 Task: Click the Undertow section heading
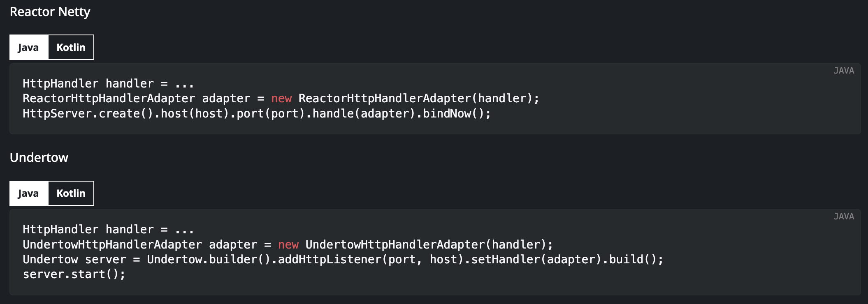pyautogui.click(x=39, y=157)
